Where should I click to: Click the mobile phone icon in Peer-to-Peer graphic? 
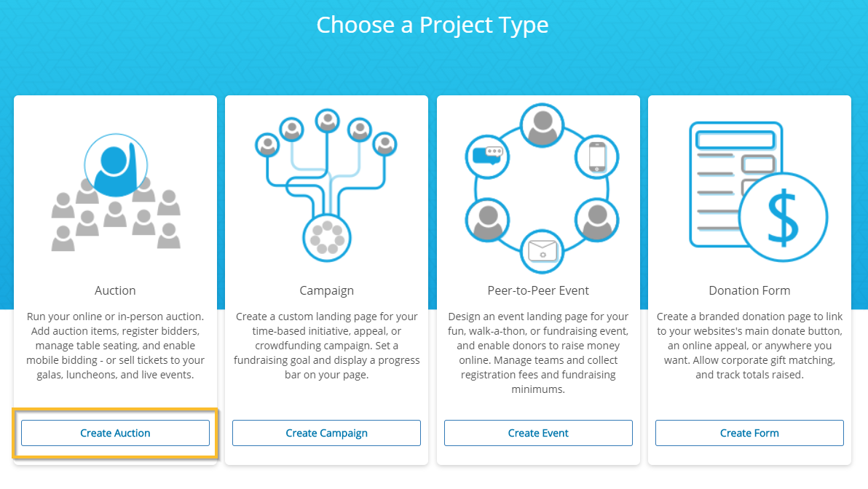(x=597, y=157)
